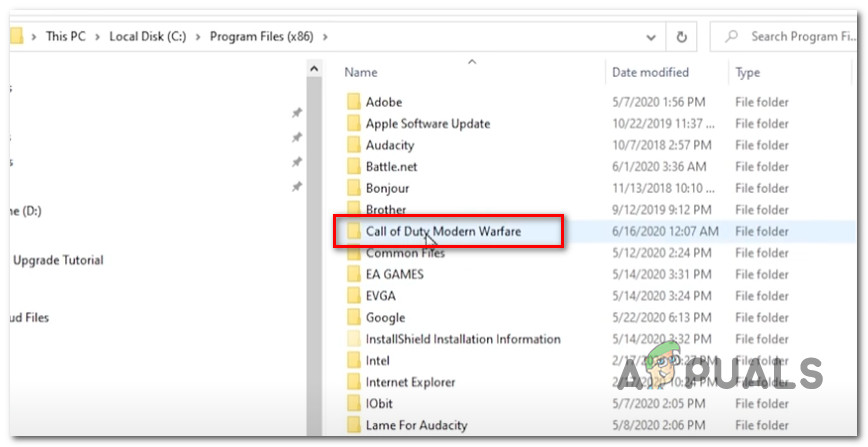Click the date 5/12/2020 2:24 PM
The image size is (868, 447).
[662, 253]
